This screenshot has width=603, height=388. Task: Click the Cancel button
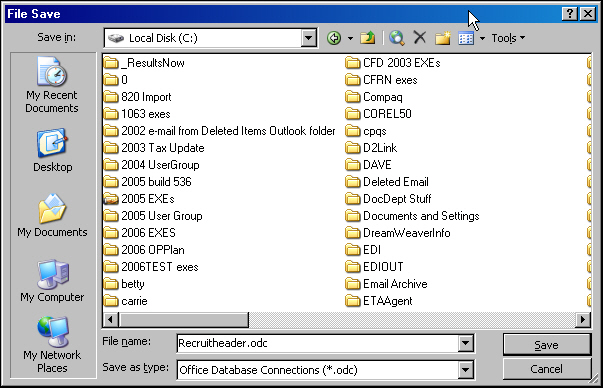coord(546,369)
